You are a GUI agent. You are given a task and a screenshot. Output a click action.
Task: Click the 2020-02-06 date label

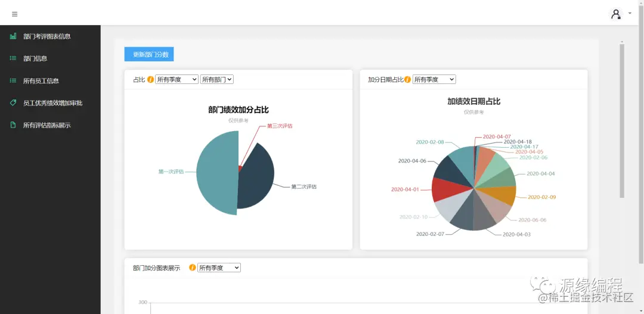534,157
